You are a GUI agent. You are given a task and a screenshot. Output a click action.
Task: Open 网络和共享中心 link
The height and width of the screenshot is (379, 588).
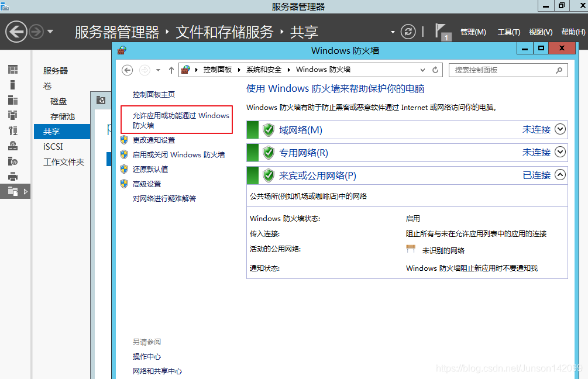[x=157, y=371]
